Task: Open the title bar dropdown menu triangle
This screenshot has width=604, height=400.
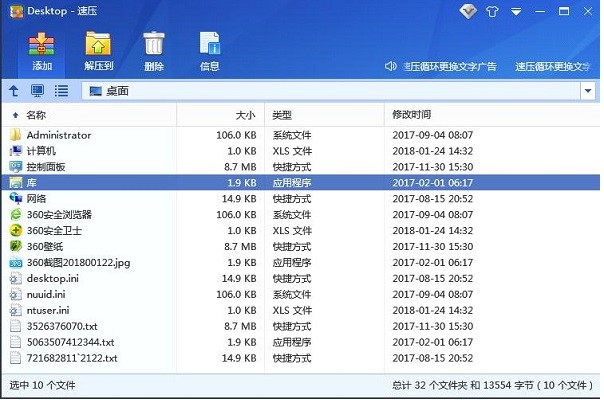Action: coord(516,12)
